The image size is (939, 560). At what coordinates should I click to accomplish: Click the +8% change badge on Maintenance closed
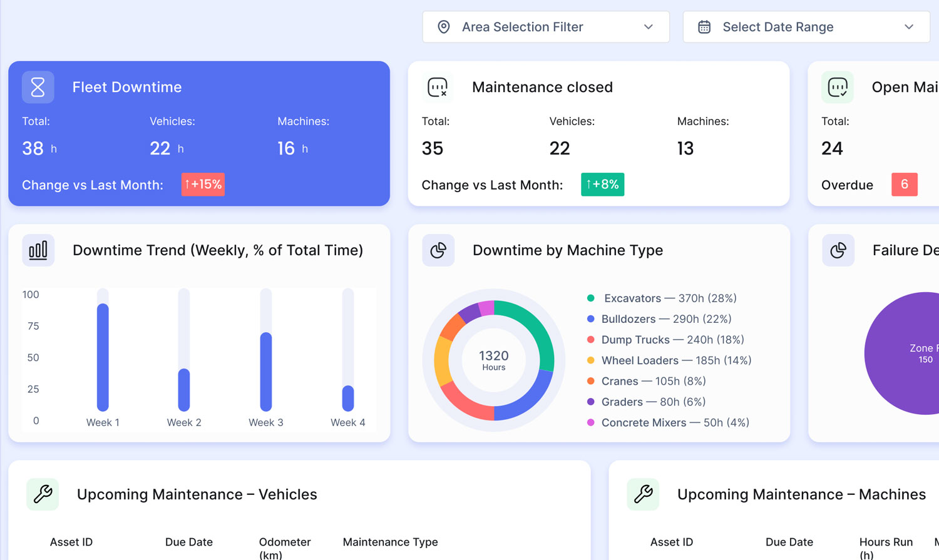[602, 185]
